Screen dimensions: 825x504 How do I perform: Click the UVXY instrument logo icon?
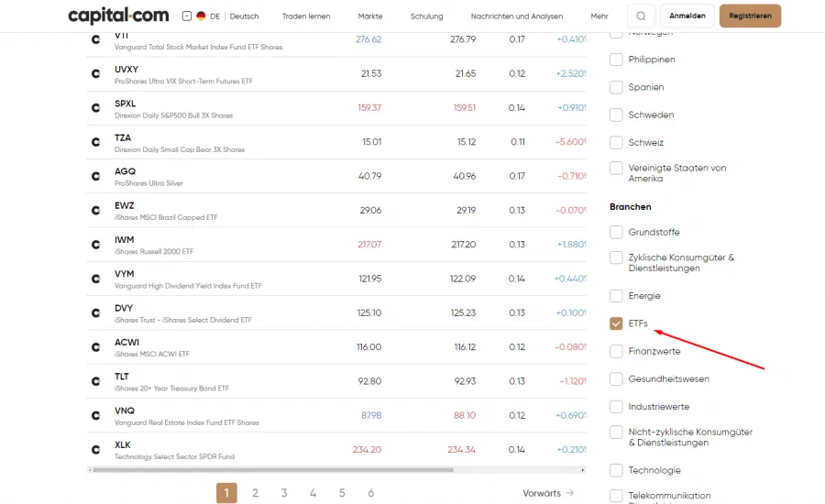[95, 73]
